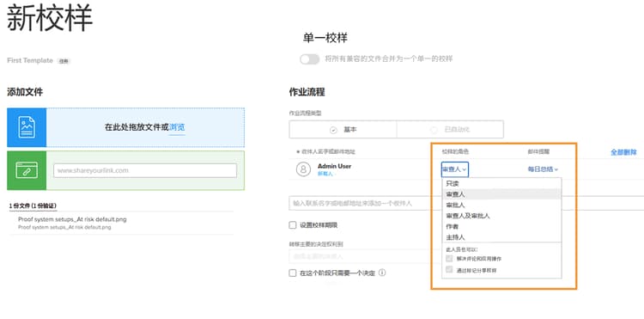Click the primary decision maker field

click(x=361, y=256)
